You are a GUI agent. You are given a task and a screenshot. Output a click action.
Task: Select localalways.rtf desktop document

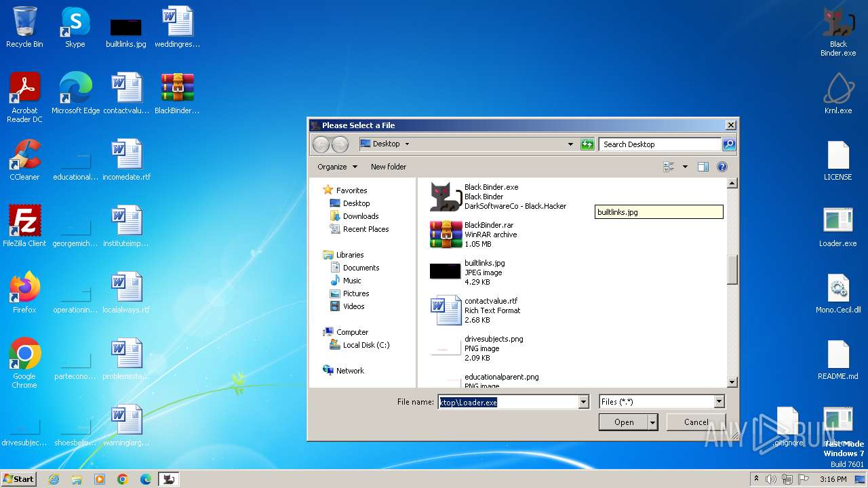tap(127, 293)
